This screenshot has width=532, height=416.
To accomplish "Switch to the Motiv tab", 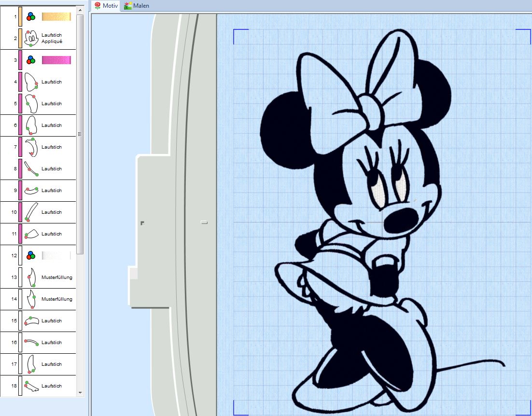I will pyautogui.click(x=106, y=6).
